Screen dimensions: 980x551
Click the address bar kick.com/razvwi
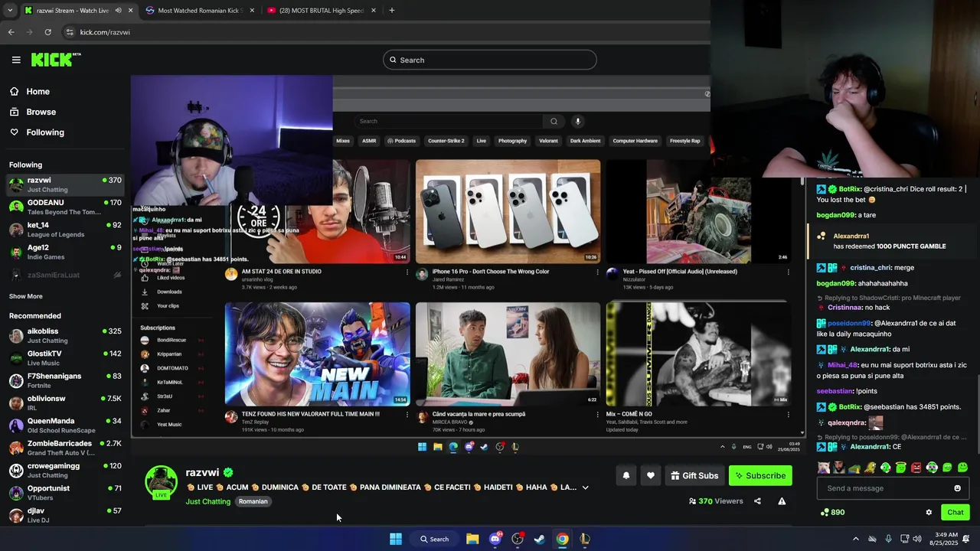(x=105, y=32)
